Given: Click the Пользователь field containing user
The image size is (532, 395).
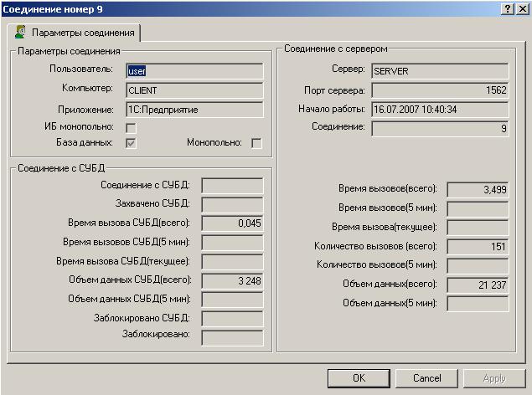Looking at the screenshot, I should pos(194,71).
